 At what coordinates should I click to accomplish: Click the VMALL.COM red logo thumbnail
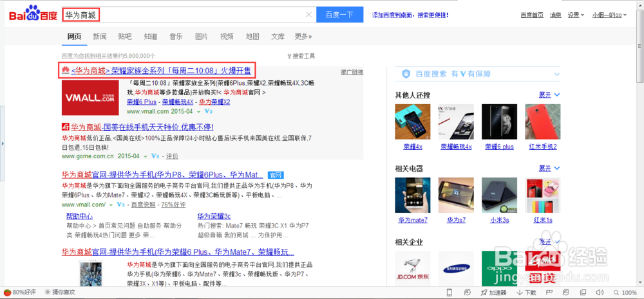(90, 98)
